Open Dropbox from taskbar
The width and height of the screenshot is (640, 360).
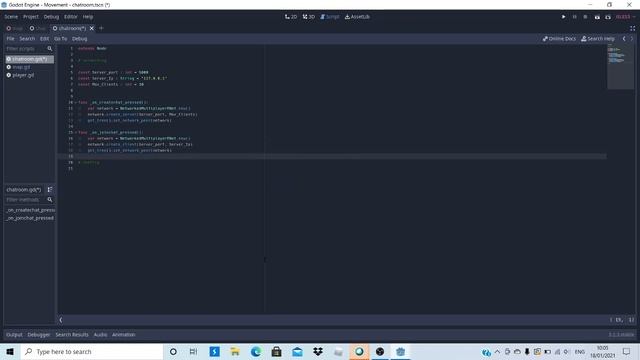318,351
